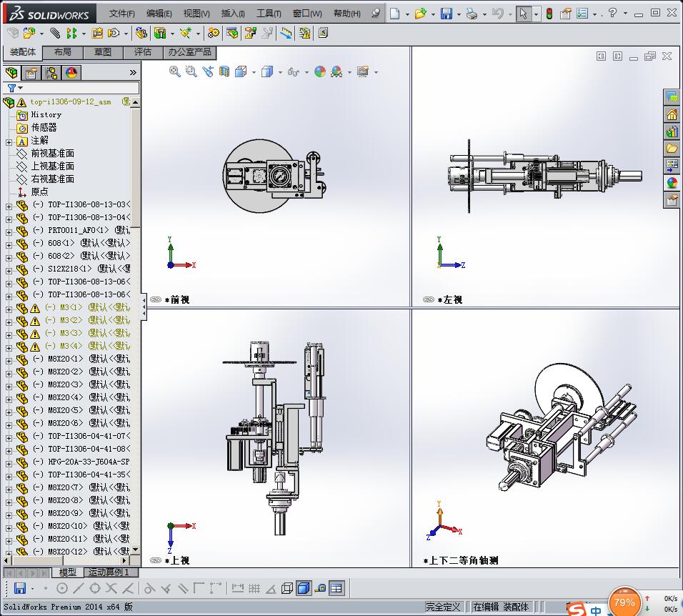The height and width of the screenshot is (616, 683).
Task: Toggle the four-view viewport layout button
Action: click(x=336, y=588)
